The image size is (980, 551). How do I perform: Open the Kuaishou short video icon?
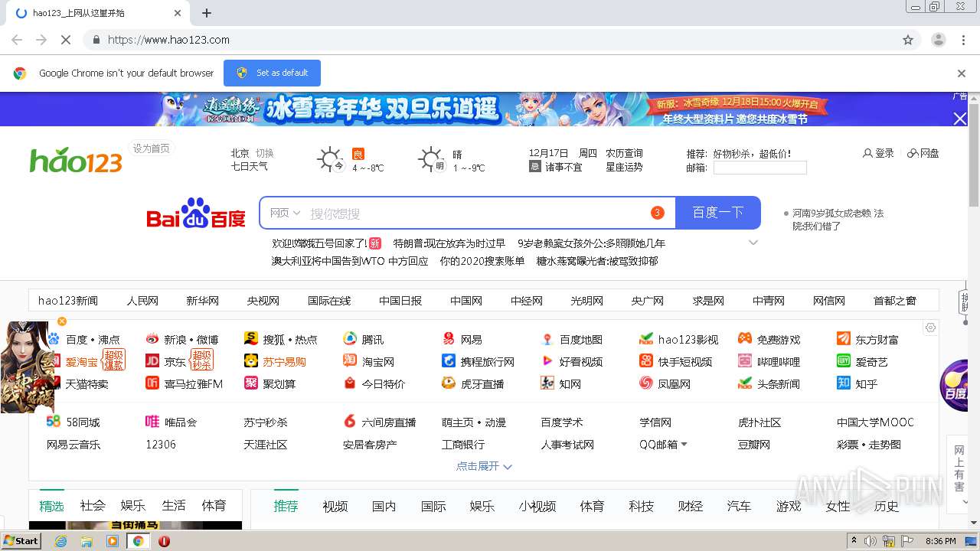pyautogui.click(x=646, y=361)
